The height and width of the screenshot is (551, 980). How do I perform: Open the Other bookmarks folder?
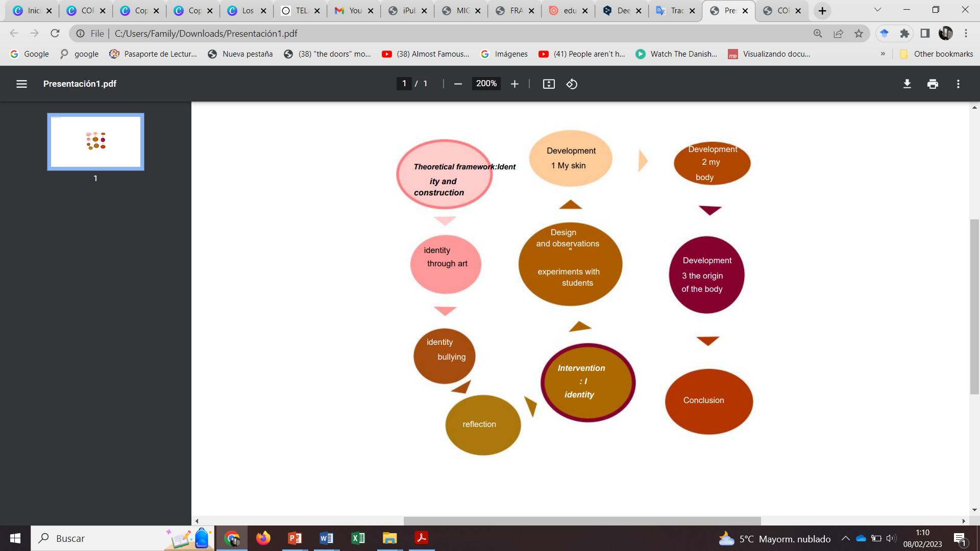click(x=936, y=54)
